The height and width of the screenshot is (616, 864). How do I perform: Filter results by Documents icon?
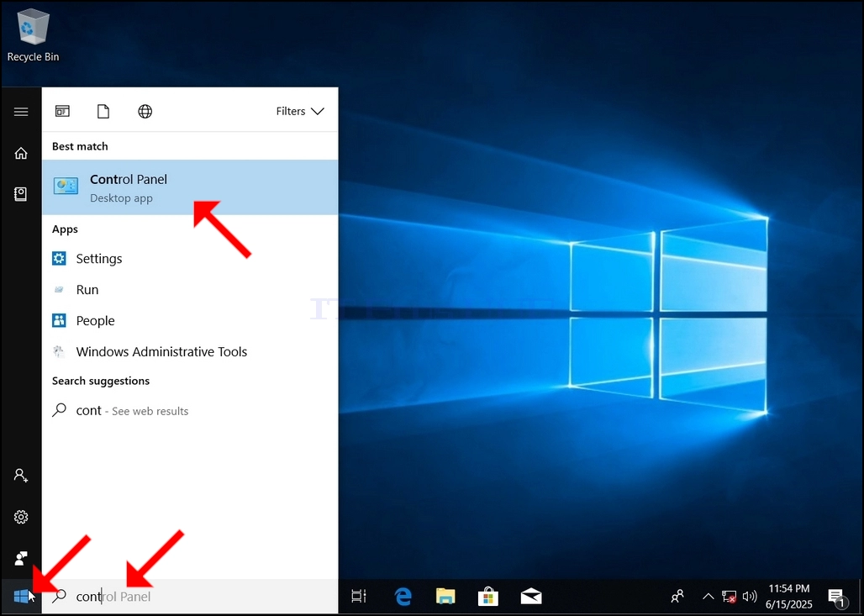point(103,111)
